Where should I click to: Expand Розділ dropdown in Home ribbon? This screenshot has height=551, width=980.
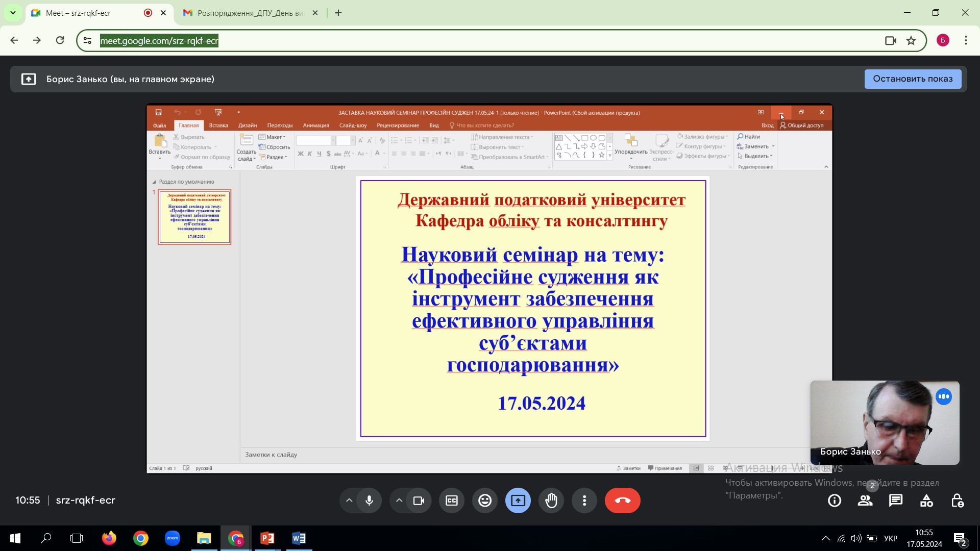click(x=277, y=157)
